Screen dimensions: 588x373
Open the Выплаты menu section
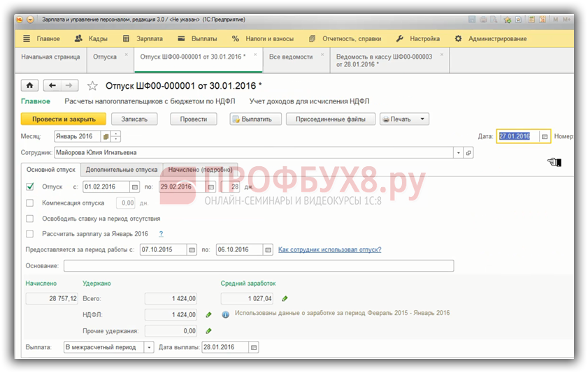click(x=197, y=38)
